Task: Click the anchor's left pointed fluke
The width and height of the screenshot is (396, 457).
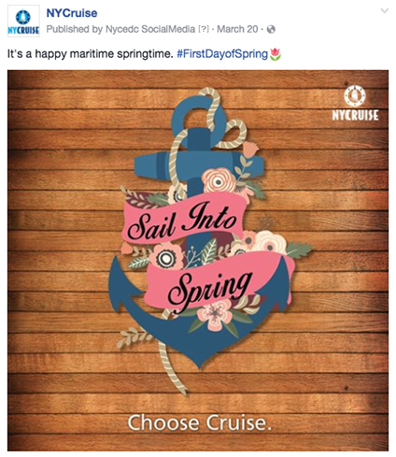Action: (123, 279)
